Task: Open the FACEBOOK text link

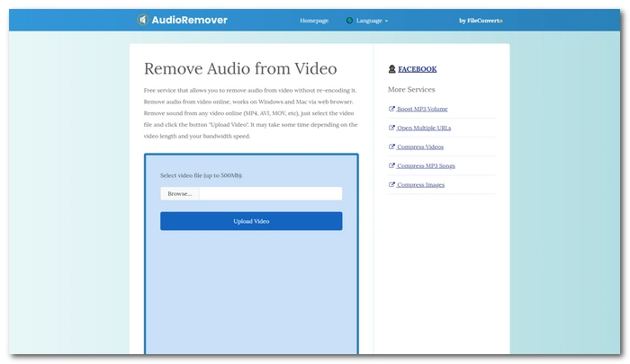Action: [x=418, y=69]
